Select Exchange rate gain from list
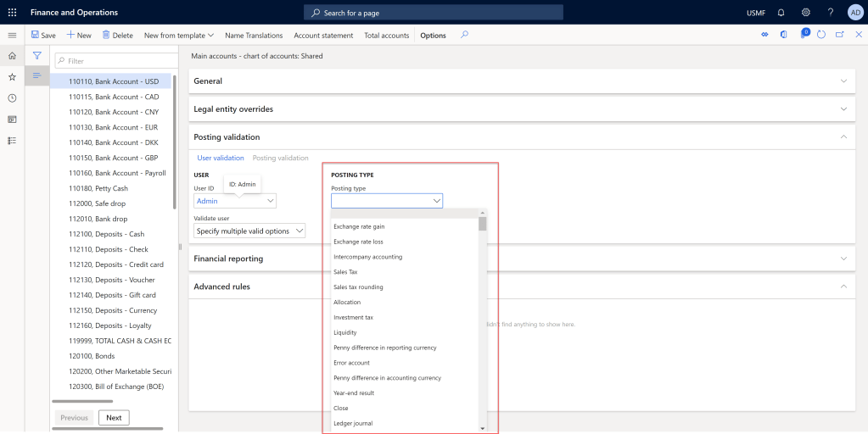Image resolution: width=868 pixels, height=434 pixels. click(359, 226)
